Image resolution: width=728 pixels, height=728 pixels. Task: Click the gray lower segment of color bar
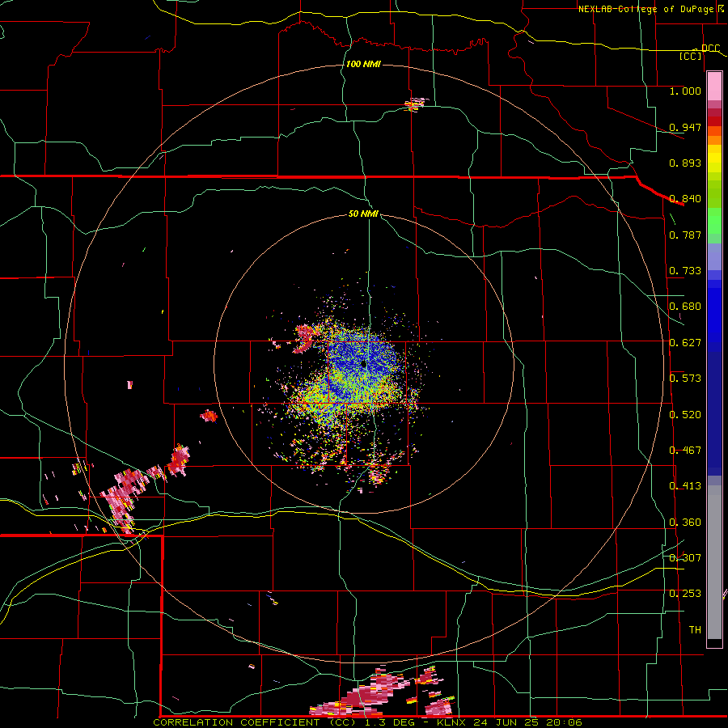pos(714,562)
